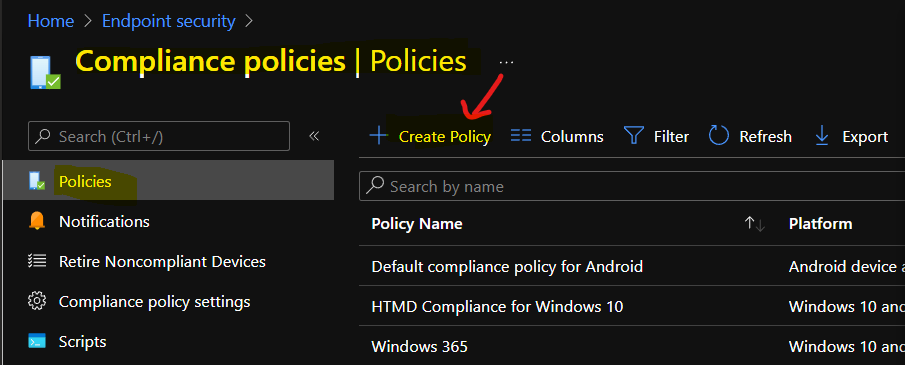Export the policy list
The image size is (905, 365).
[851, 137]
